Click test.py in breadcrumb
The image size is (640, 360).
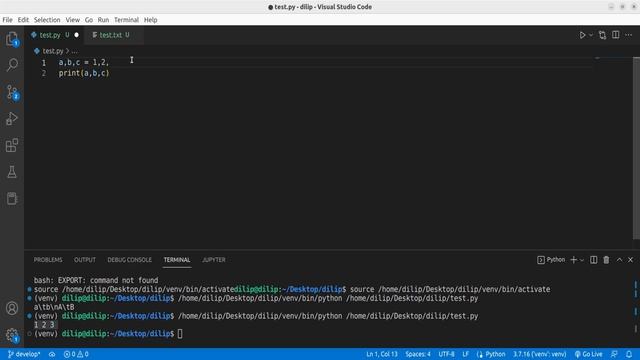(x=53, y=51)
